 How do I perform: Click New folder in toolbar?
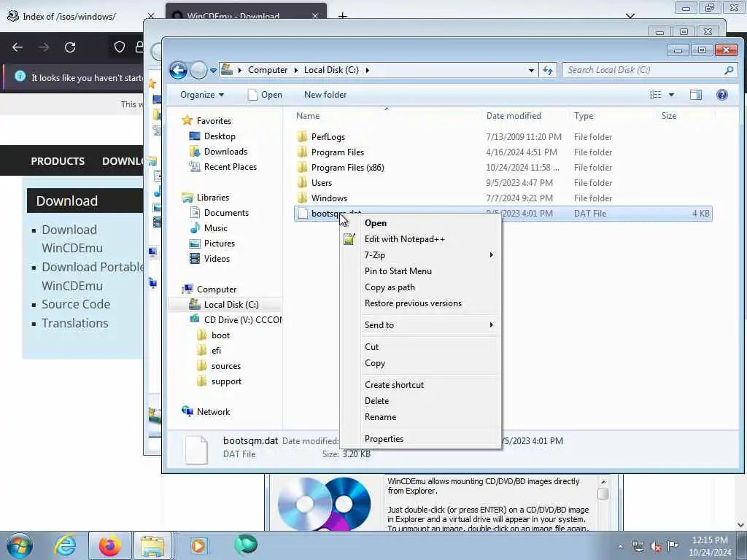coord(325,95)
